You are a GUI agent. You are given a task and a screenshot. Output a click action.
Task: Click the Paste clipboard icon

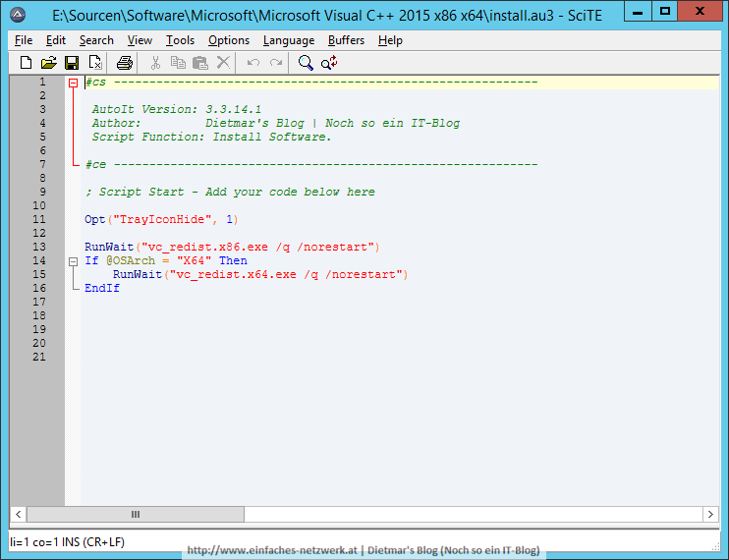(x=200, y=62)
